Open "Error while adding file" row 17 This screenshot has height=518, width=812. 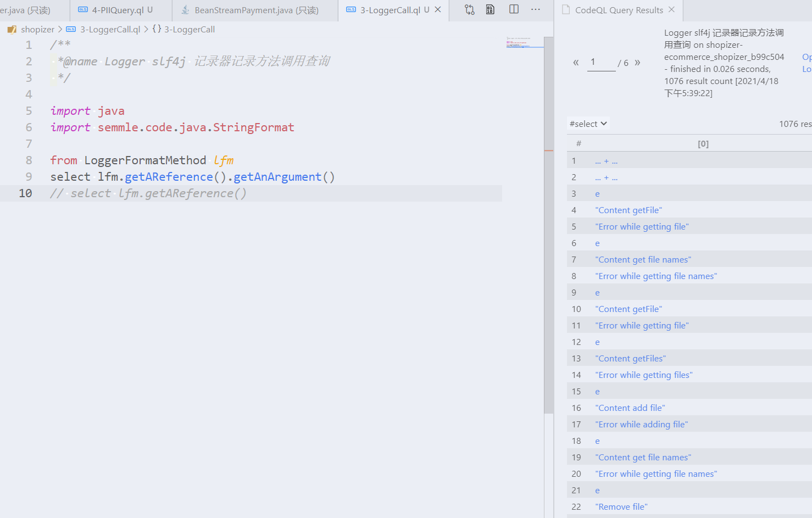tap(641, 425)
